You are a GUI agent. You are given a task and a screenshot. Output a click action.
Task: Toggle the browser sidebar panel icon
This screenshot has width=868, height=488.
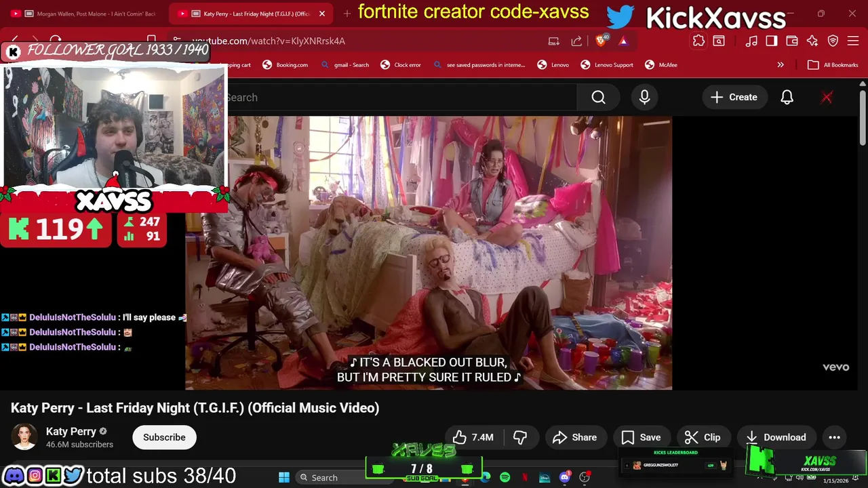772,41
